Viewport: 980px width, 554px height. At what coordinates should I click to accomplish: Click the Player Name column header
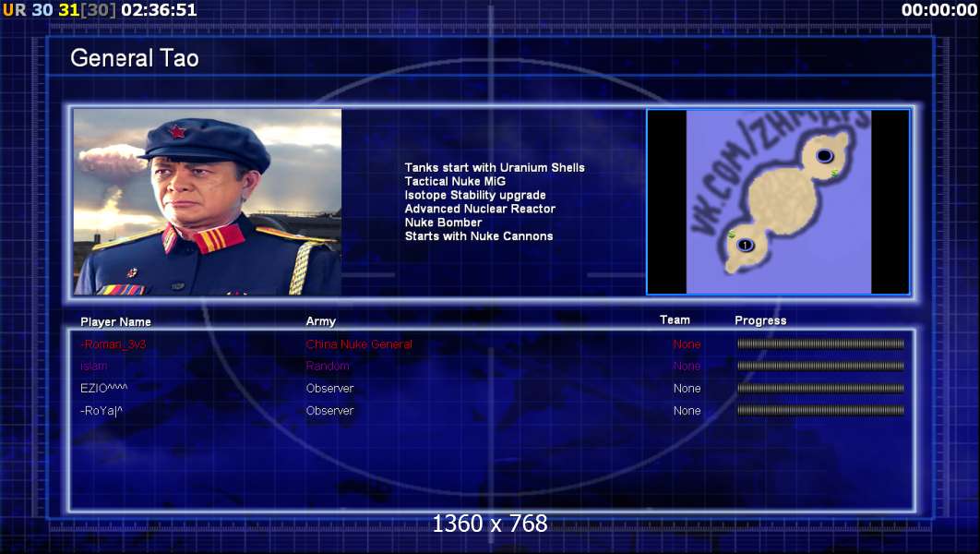click(x=115, y=322)
